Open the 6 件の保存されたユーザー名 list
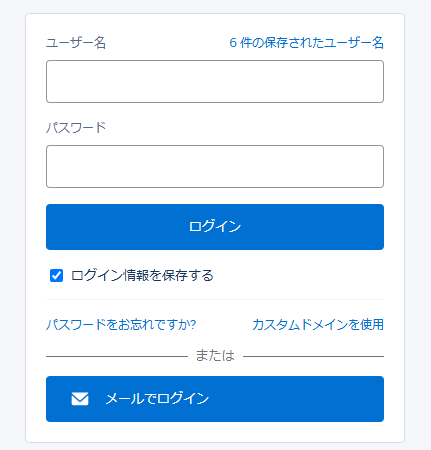Screen dimensions: 431x450 [x=306, y=43]
